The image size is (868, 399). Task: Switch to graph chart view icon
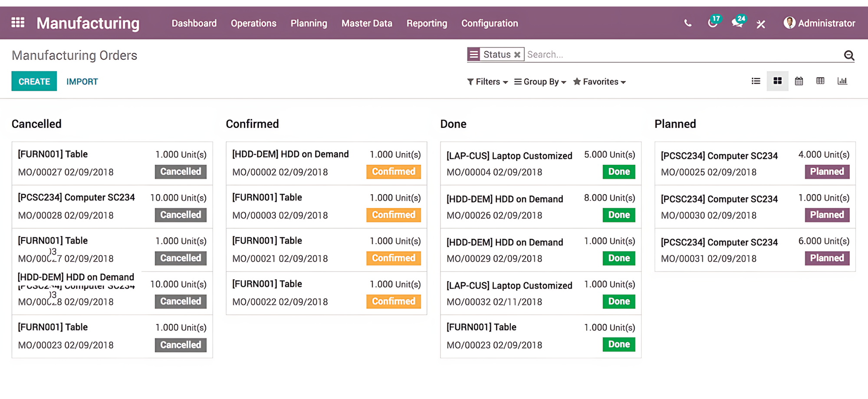842,81
